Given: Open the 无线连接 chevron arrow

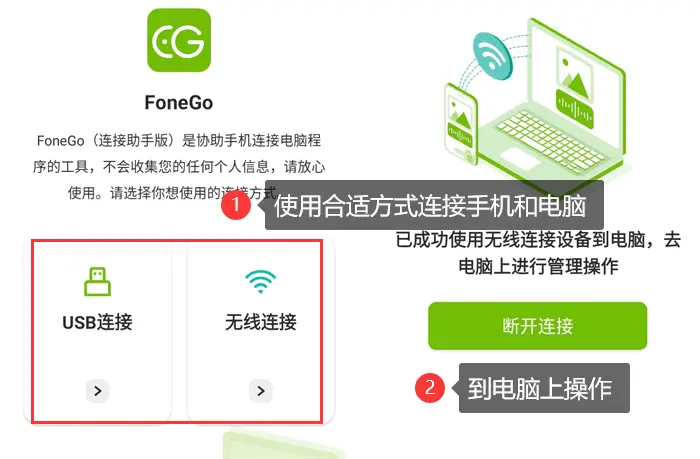Looking at the screenshot, I should click(x=261, y=391).
